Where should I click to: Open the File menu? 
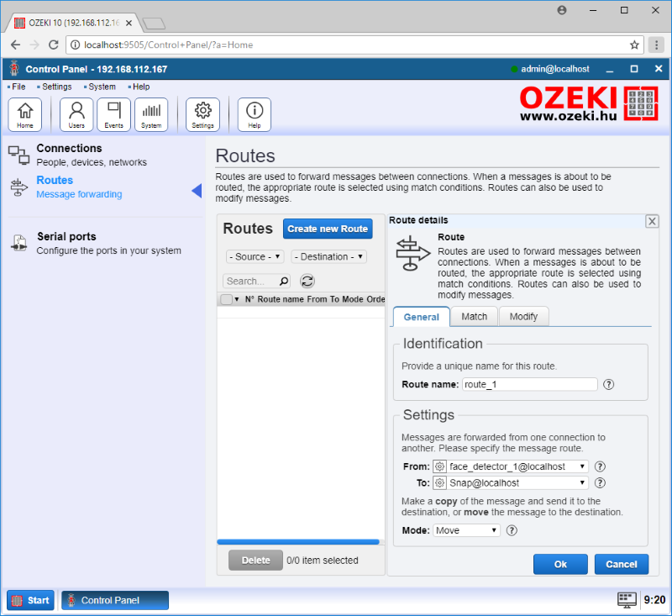click(17, 87)
